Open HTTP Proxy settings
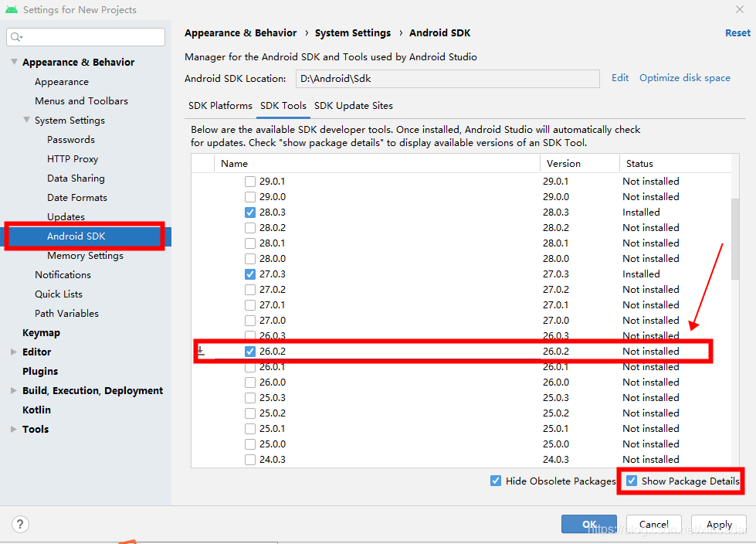Screen dimensions: 756x544 tap(73, 159)
